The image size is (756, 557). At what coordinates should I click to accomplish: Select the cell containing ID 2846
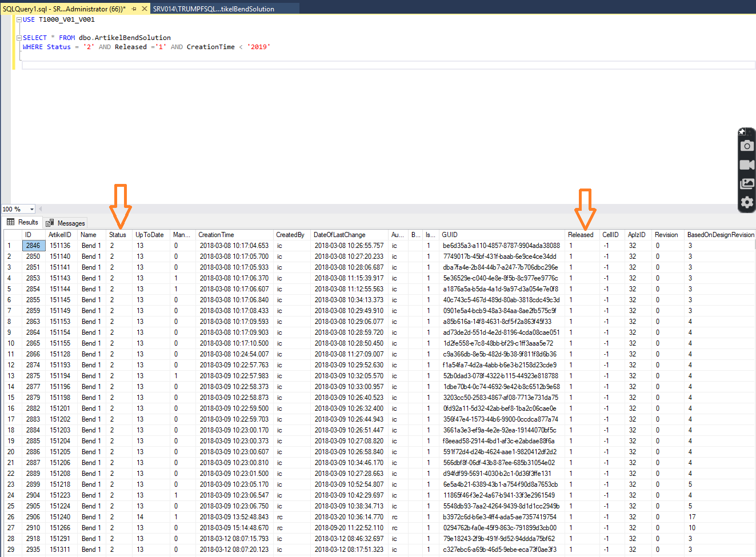tap(33, 245)
